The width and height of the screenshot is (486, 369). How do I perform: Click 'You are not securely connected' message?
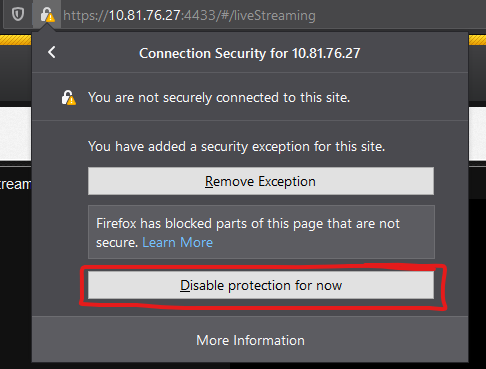tap(219, 98)
